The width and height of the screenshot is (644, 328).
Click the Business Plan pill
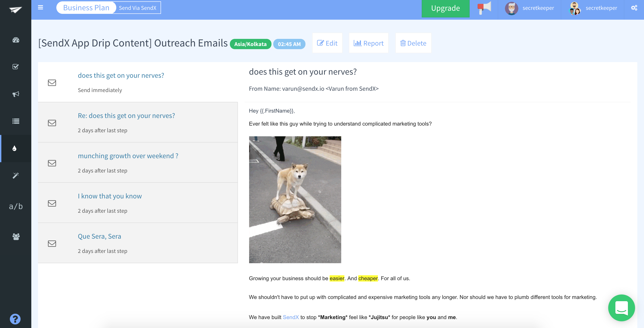[x=86, y=8]
